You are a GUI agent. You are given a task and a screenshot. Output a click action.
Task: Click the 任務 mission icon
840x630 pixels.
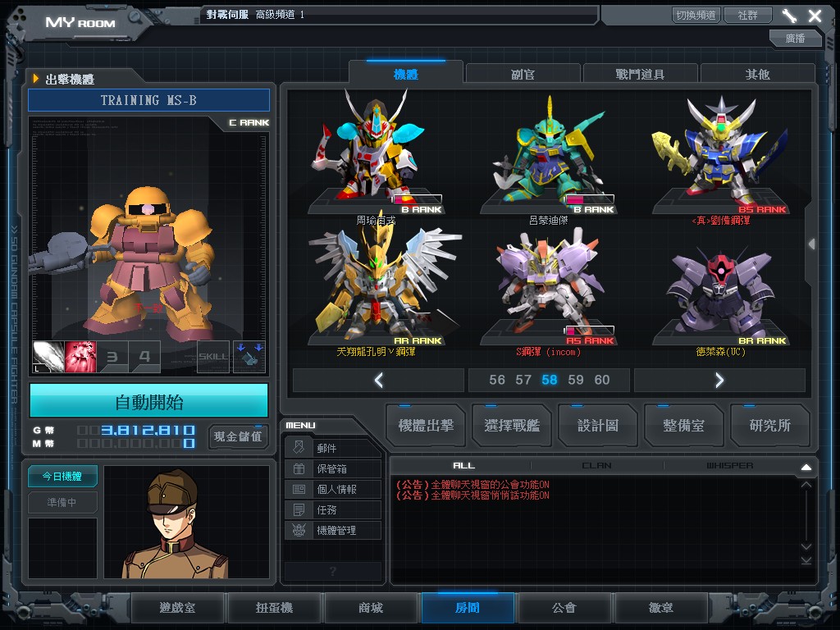coord(299,509)
